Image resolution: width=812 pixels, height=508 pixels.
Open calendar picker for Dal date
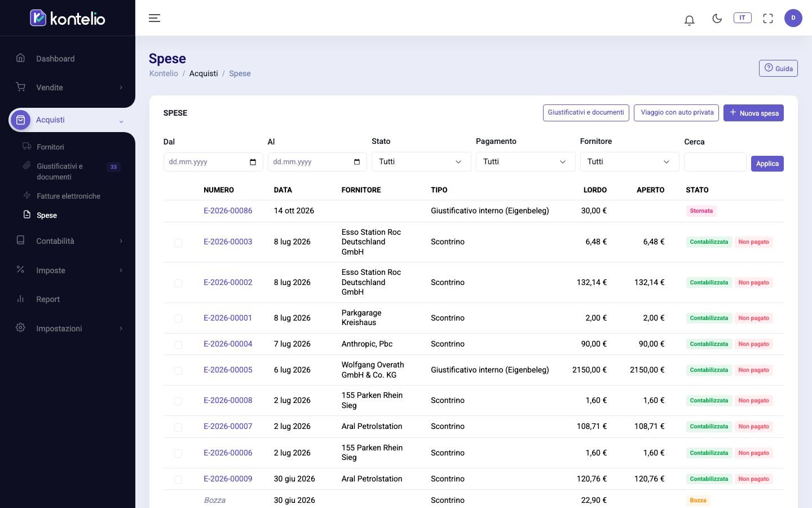253,162
